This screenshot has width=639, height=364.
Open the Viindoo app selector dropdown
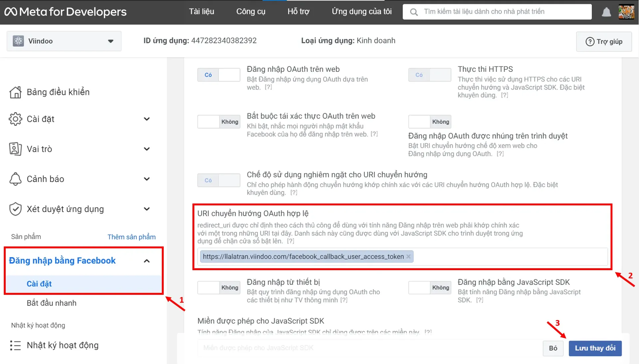pos(64,41)
